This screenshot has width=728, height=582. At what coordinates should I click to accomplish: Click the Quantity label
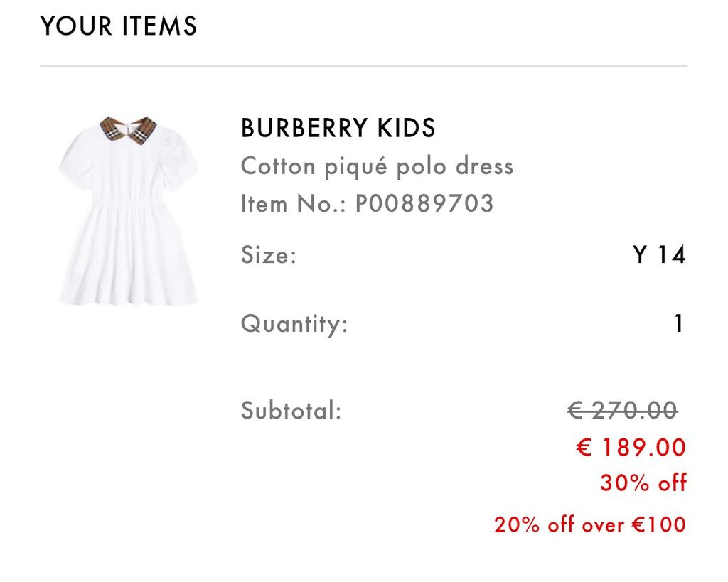point(294,324)
